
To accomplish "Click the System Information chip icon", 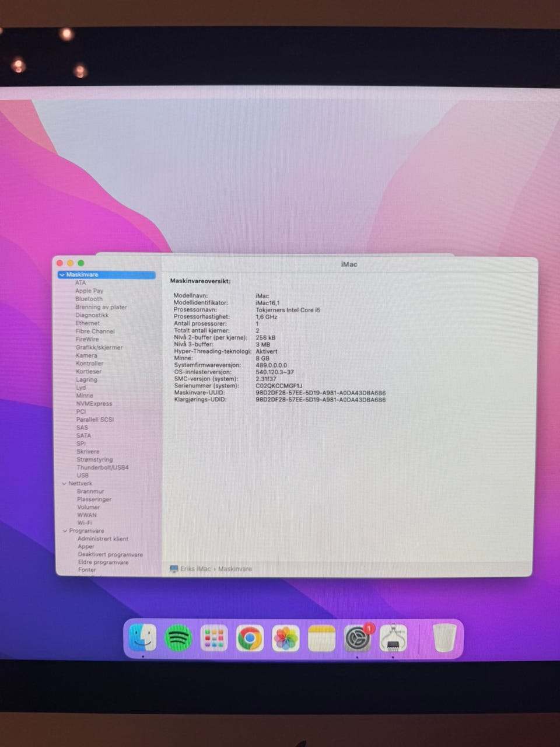I will [x=393, y=638].
